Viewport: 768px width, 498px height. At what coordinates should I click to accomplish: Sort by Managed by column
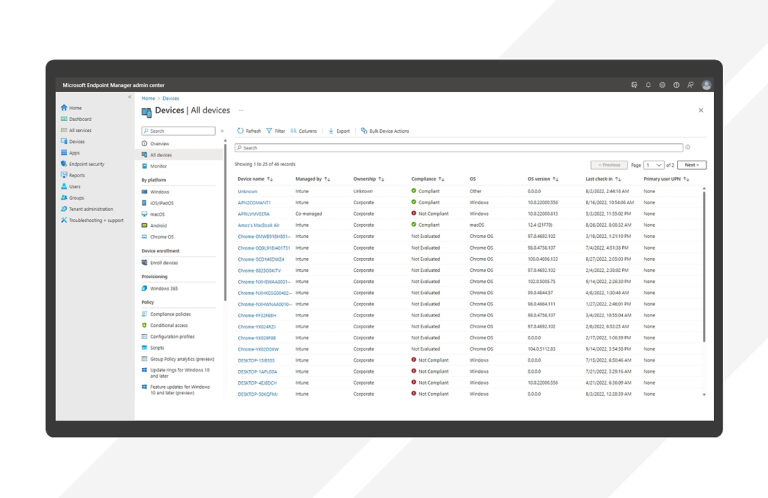pyautogui.click(x=312, y=179)
